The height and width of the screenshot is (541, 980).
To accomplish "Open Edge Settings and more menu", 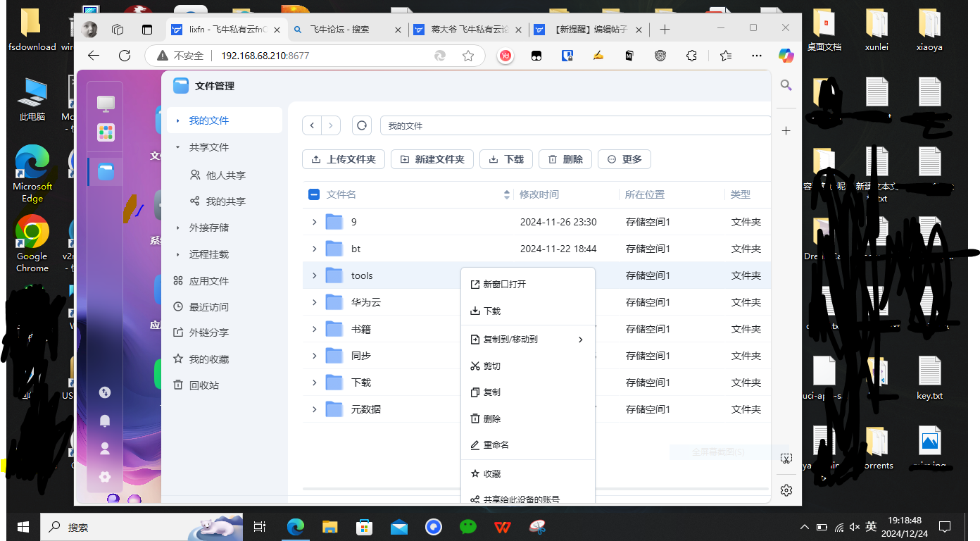I will click(x=757, y=56).
